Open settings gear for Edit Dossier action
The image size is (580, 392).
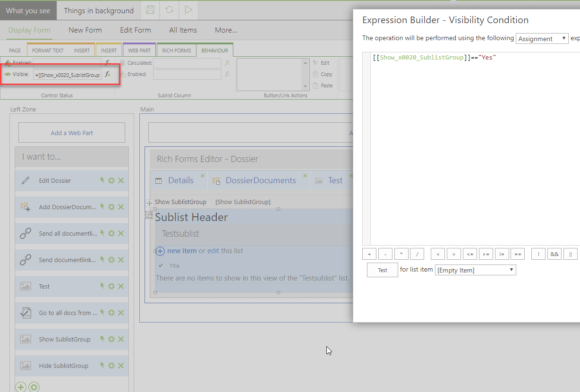(x=111, y=180)
